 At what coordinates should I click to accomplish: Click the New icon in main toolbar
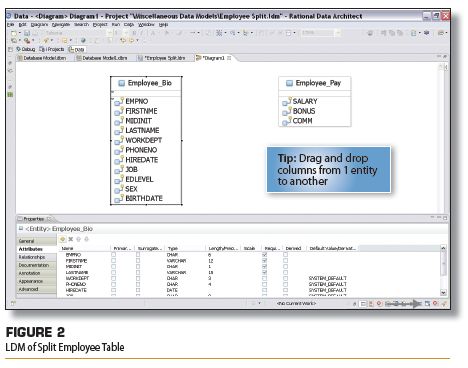coord(14,33)
